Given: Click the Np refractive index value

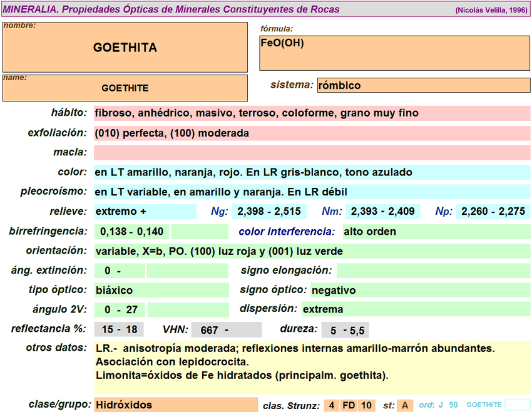Looking at the screenshot, I should [x=493, y=212].
